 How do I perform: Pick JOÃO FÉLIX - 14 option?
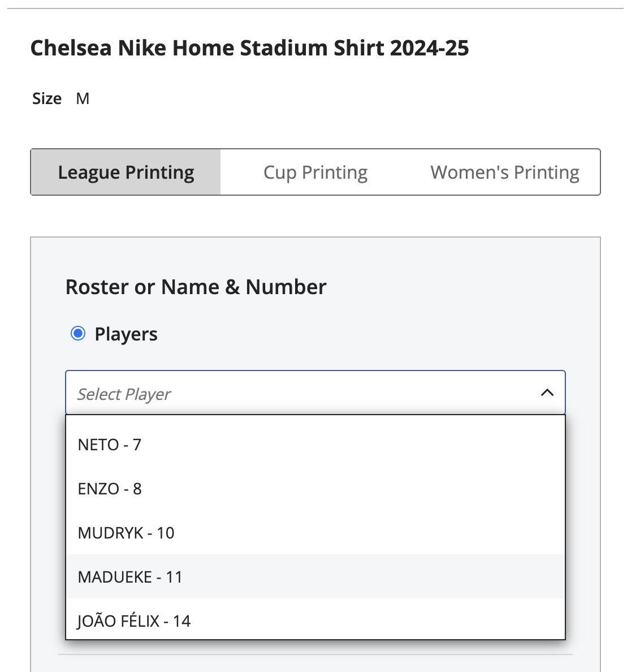click(x=315, y=619)
